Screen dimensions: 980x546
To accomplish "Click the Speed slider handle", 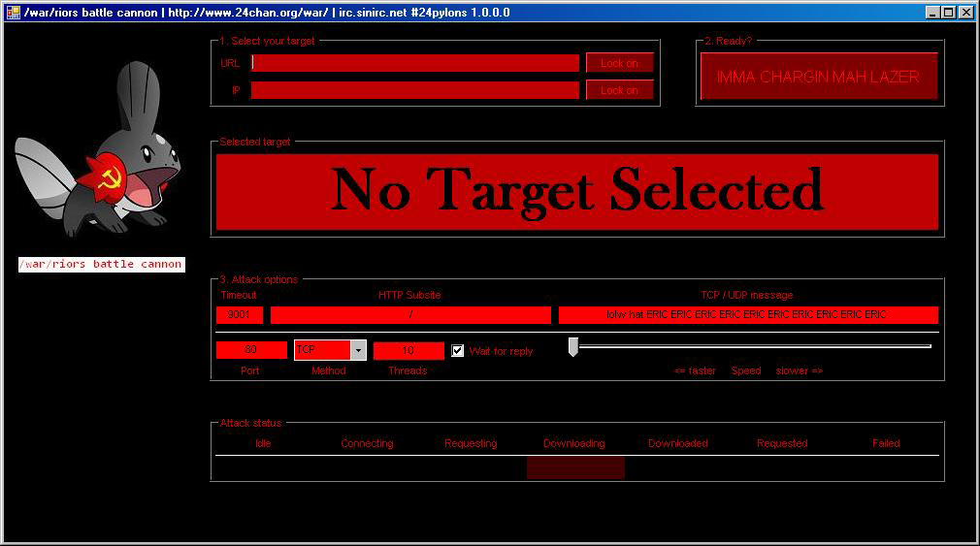I will pos(572,347).
